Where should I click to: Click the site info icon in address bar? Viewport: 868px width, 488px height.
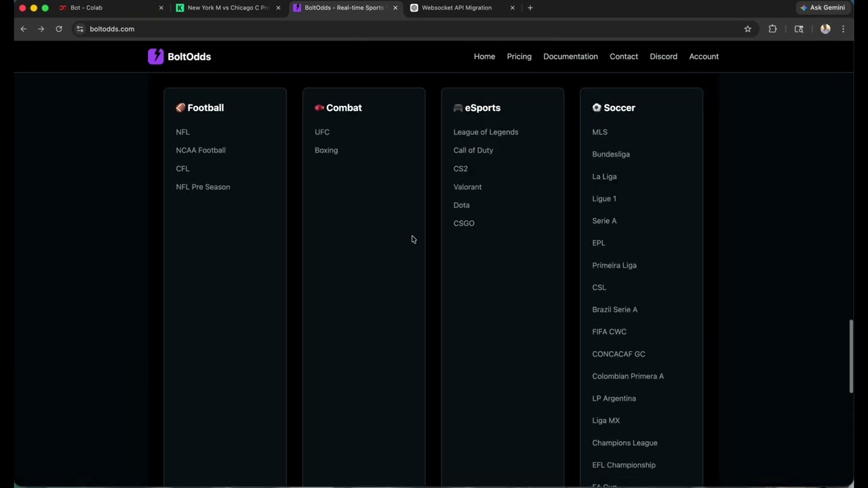(x=80, y=29)
